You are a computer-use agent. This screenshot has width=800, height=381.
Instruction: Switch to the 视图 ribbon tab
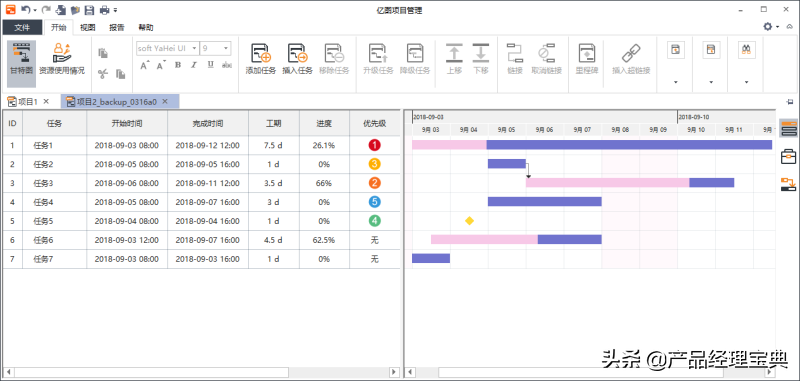click(x=88, y=28)
